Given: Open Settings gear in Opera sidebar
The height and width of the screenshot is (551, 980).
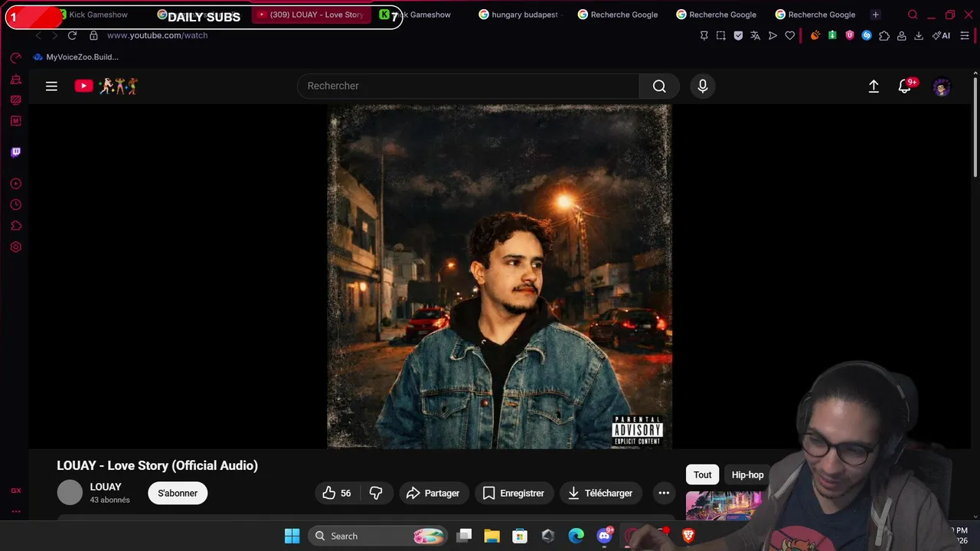Looking at the screenshot, I should pos(15,247).
